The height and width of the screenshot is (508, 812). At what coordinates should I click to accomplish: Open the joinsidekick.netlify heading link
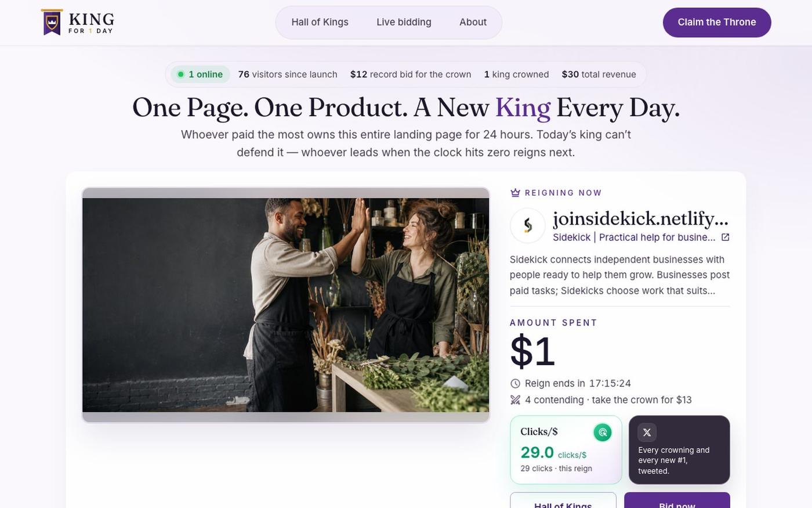640,218
